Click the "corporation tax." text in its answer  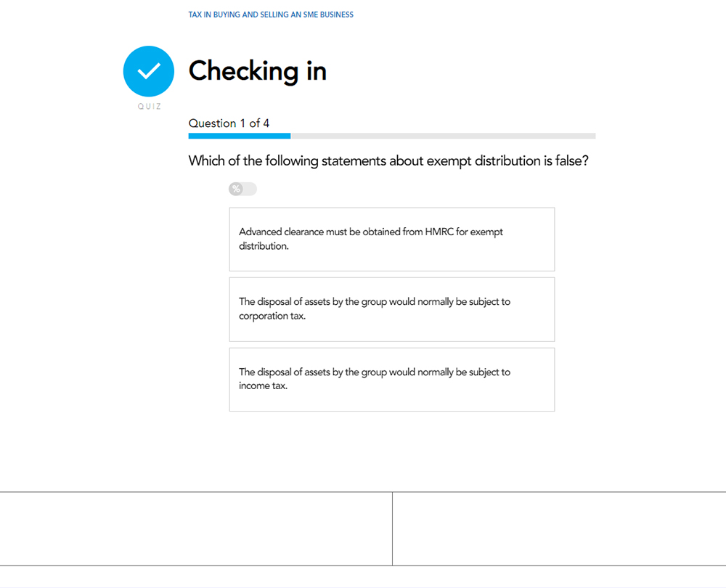[x=272, y=317]
